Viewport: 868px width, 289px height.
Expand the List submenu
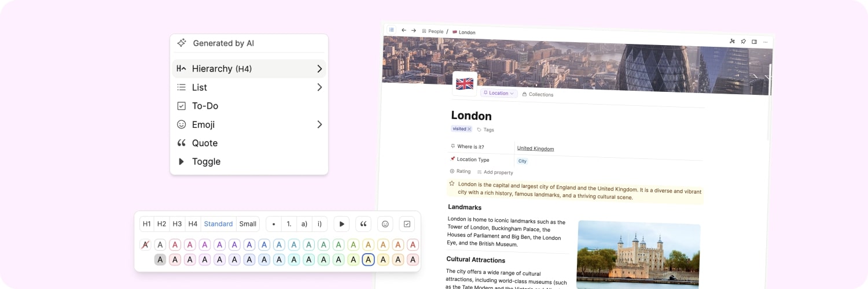click(319, 87)
